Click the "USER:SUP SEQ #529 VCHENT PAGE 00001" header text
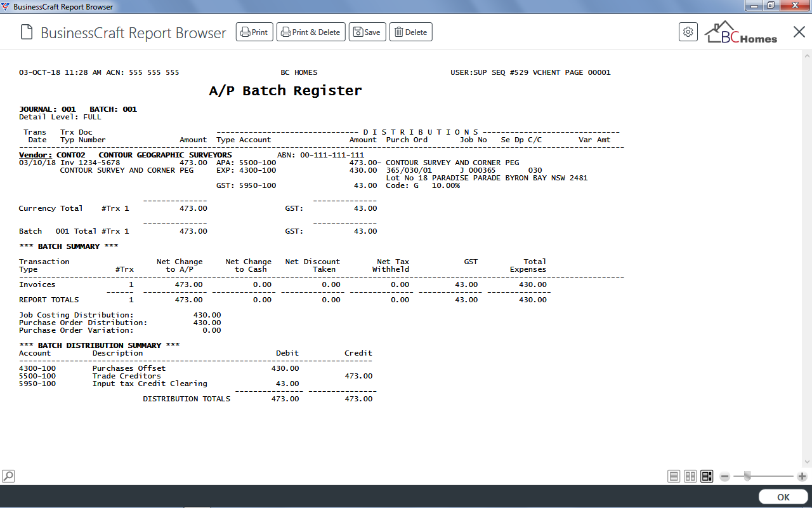This screenshot has height=508, width=812. pyautogui.click(x=530, y=72)
